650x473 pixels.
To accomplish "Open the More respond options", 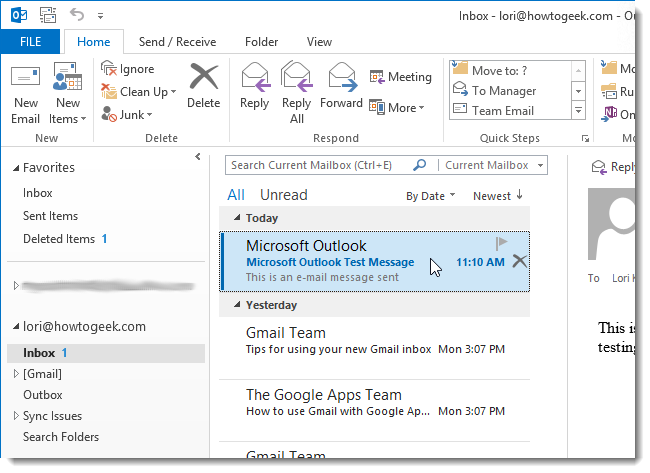I will [397, 108].
